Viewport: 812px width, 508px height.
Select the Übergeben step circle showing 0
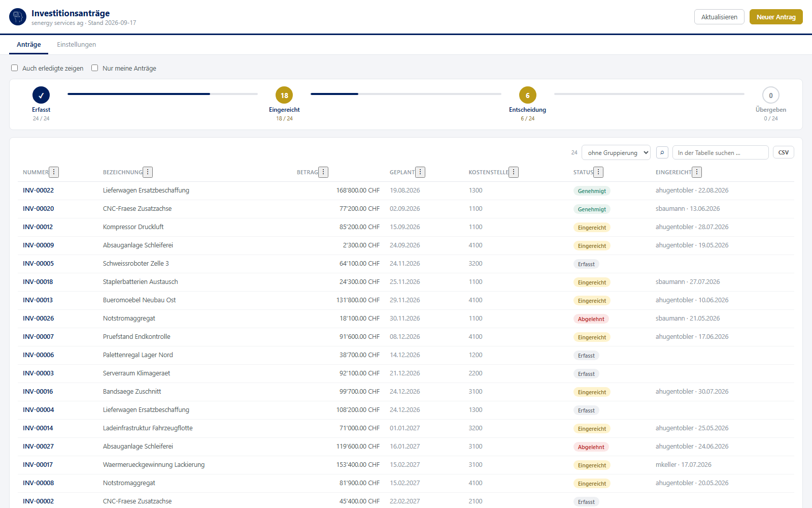point(771,95)
